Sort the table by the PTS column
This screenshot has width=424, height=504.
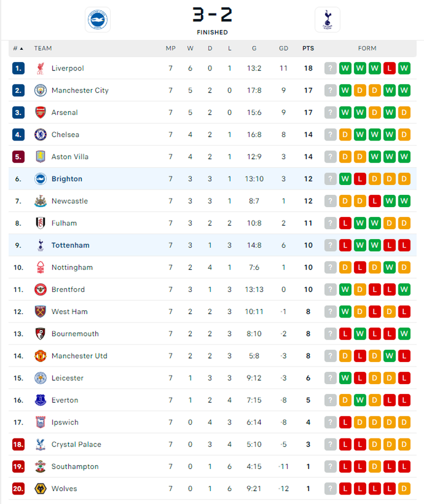click(308, 48)
